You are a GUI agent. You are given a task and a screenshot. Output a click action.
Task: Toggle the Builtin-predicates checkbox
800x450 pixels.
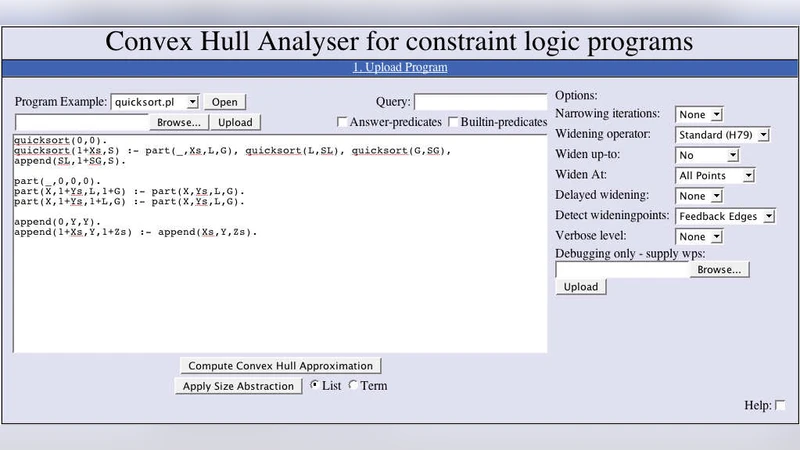pyautogui.click(x=454, y=122)
